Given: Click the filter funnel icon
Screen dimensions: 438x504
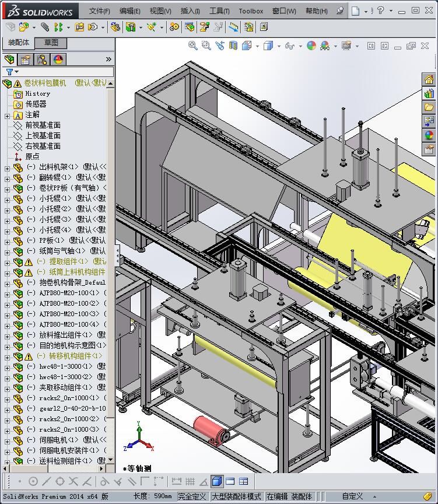Looking at the screenshot, I should click(x=10, y=72).
